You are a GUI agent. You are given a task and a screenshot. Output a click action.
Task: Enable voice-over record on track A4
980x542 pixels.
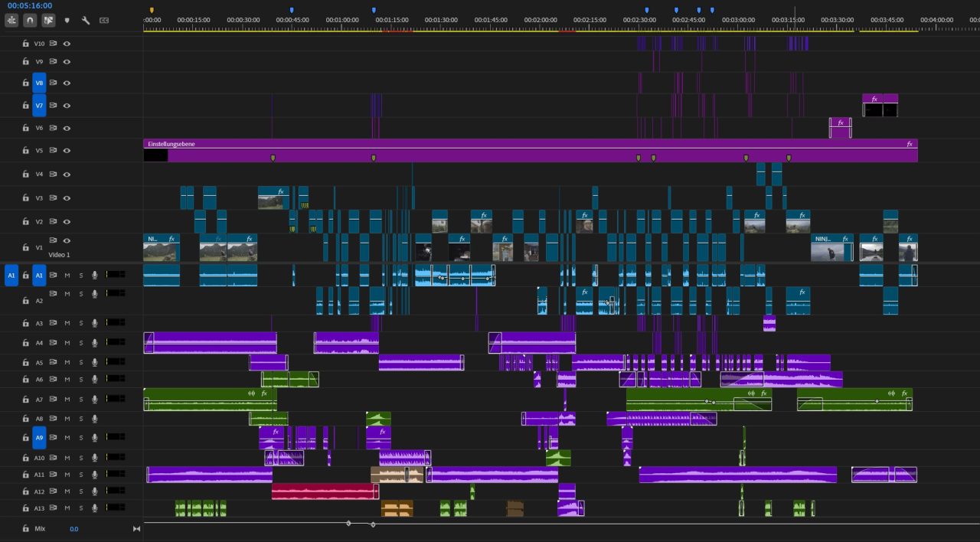(95, 343)
